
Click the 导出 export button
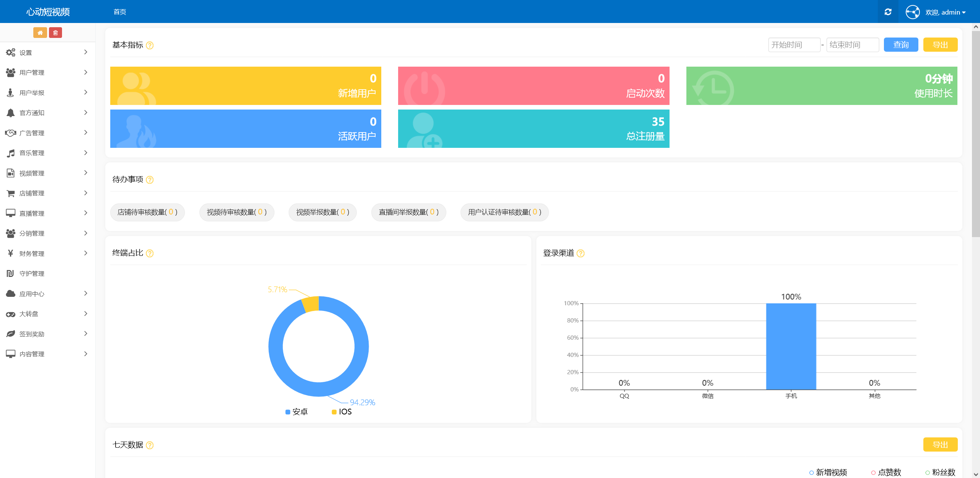click(940, 44)
